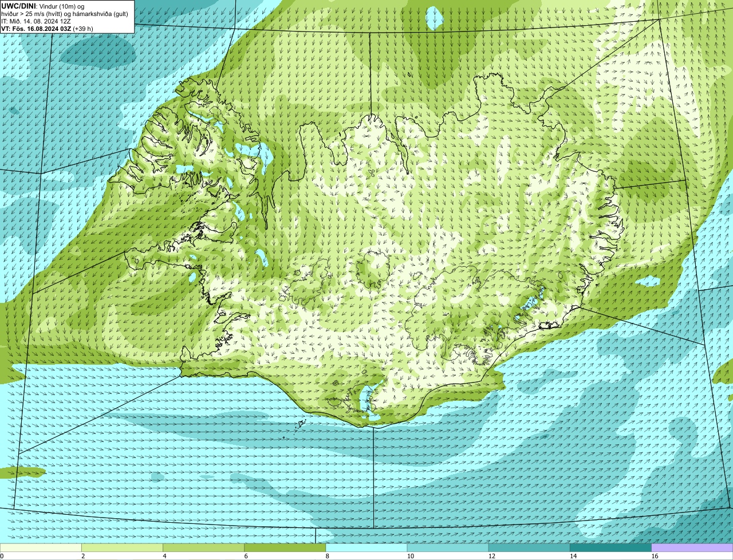This screenshot has width=733, height=560.
Task: Click the "(+39 h)" forecast offset text
Action: pos(83,28)
